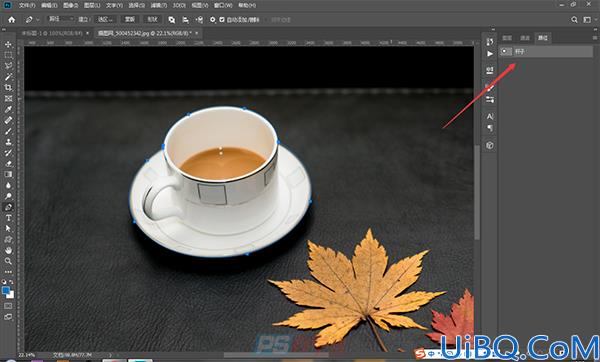This screenshot has height=362, width=600.
Task: Toggle Quick Mask mode icon
Action: point(8,306)
